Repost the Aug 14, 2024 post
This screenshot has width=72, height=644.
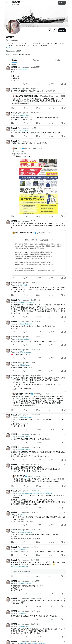pos(24,108)
